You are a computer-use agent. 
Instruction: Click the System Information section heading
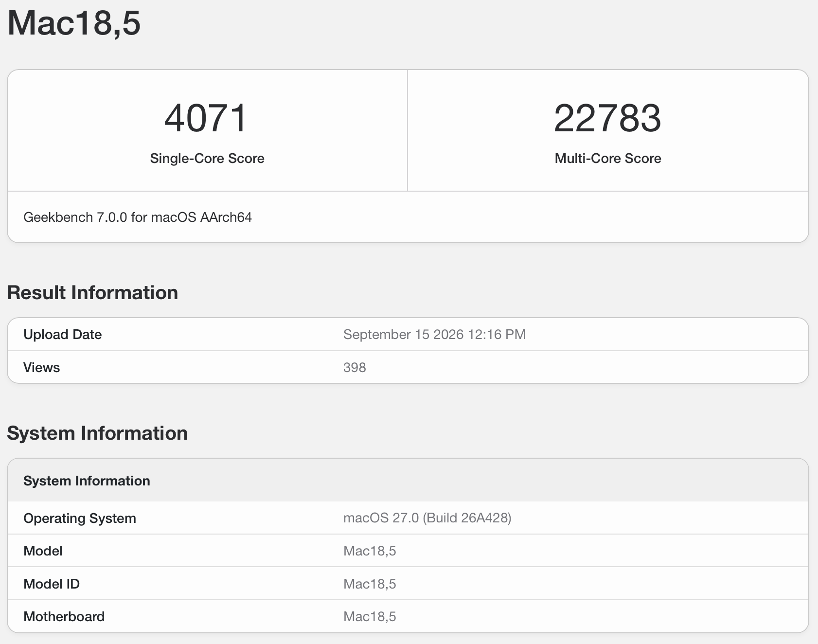[97, 433]
